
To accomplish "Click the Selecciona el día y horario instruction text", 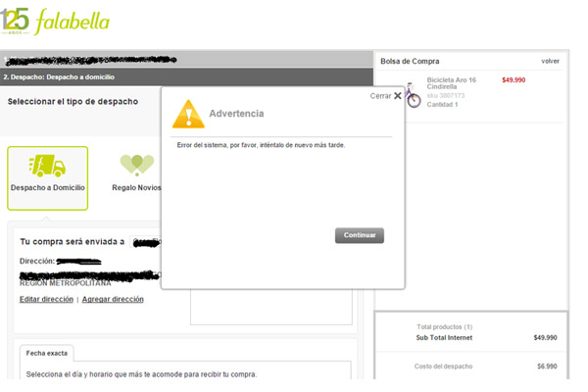I will pos(141,374).
